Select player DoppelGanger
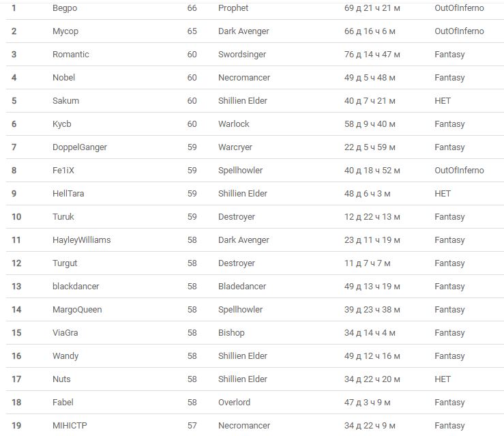 [80, 147]
